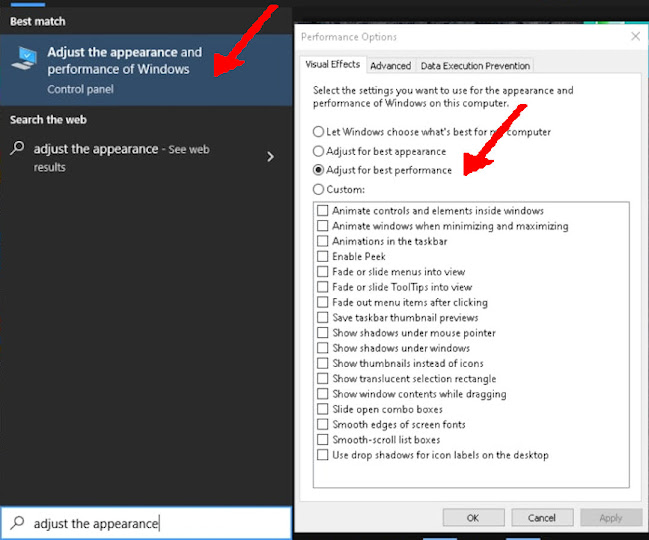Toggle 'Animations in the taskbar' checkbox

click(322, 241)
